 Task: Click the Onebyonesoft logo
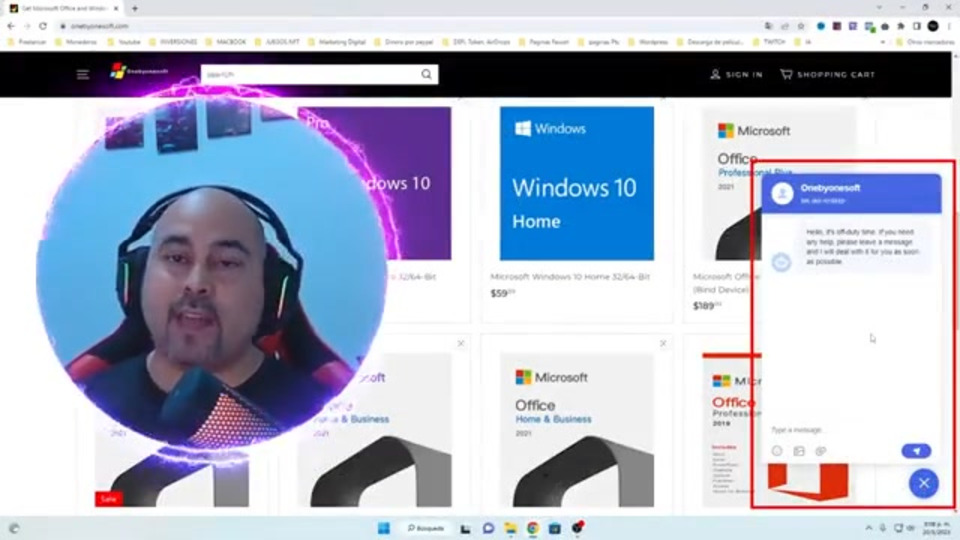pos(138,71)
